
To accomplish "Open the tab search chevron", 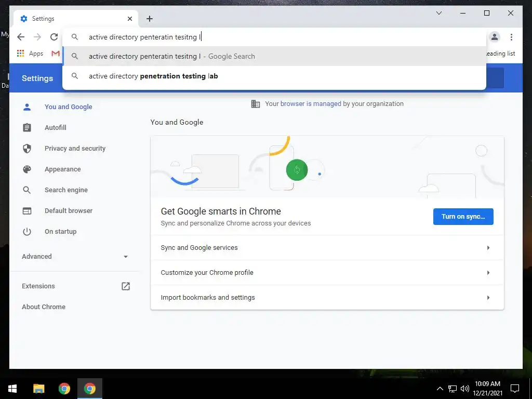I will [x=438, y=13].
